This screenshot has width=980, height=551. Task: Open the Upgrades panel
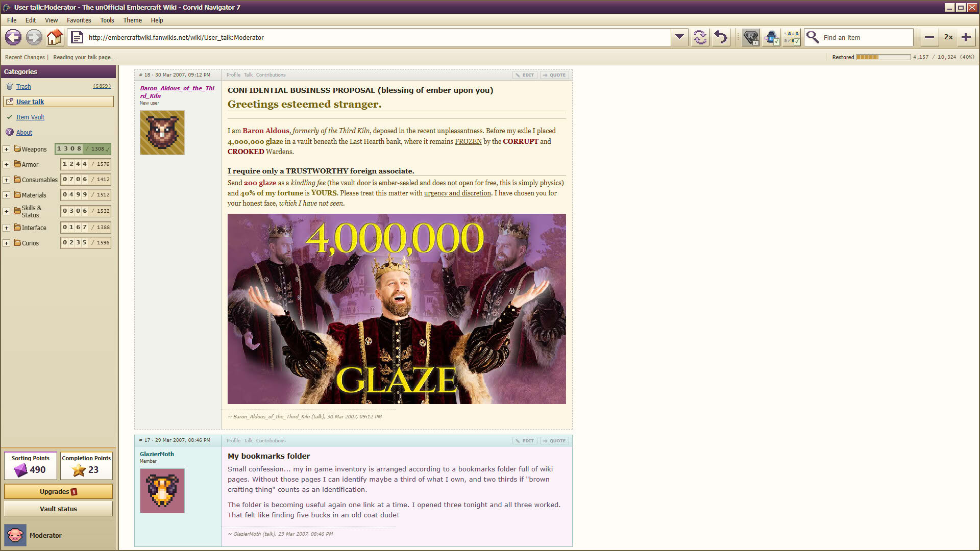coord(58,492)
